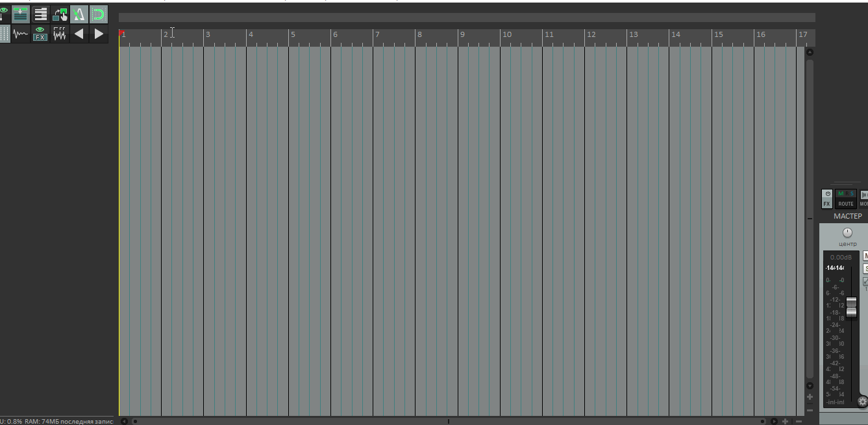The height and width of the screenshot is (425, 868).
Task: Click the bracketed waveform transient icon
Action: coord(60,34)
